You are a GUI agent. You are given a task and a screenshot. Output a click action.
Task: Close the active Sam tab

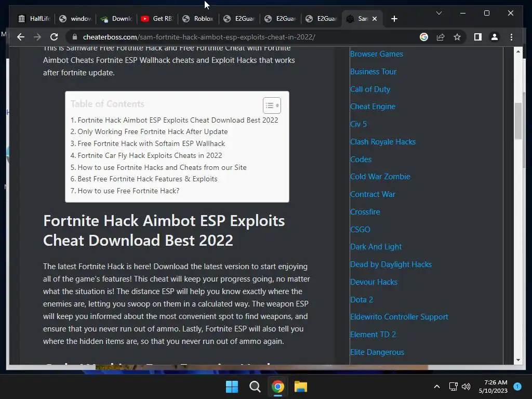375,19
